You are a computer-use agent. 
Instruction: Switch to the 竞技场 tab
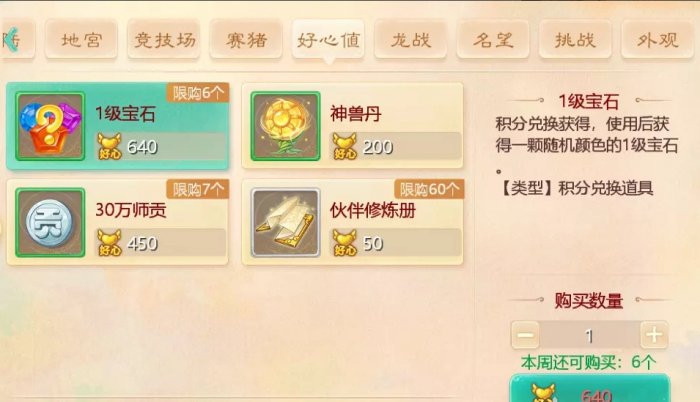click(164, 39)
